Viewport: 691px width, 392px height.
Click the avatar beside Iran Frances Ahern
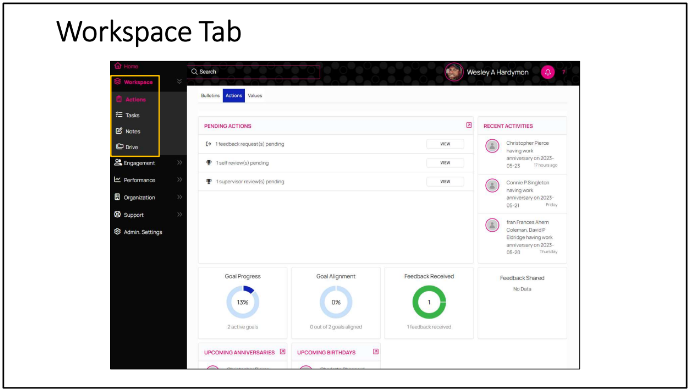tap(492, 225)
